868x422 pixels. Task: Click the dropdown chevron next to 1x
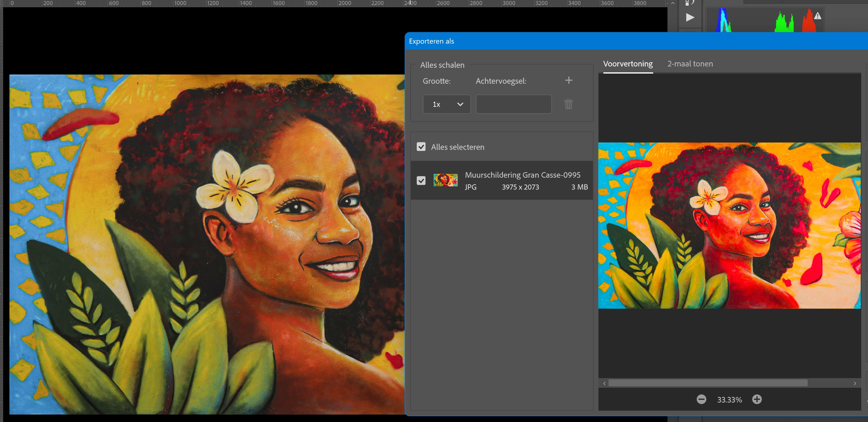pos(460,104)
